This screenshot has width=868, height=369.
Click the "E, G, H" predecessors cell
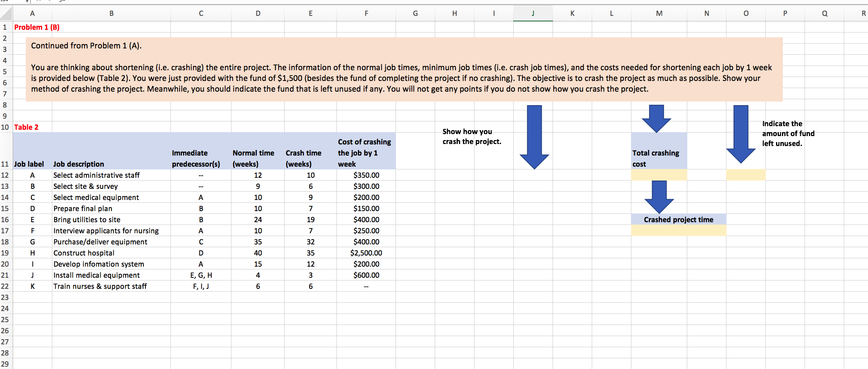pyautogui.click(x=201, y=275)
